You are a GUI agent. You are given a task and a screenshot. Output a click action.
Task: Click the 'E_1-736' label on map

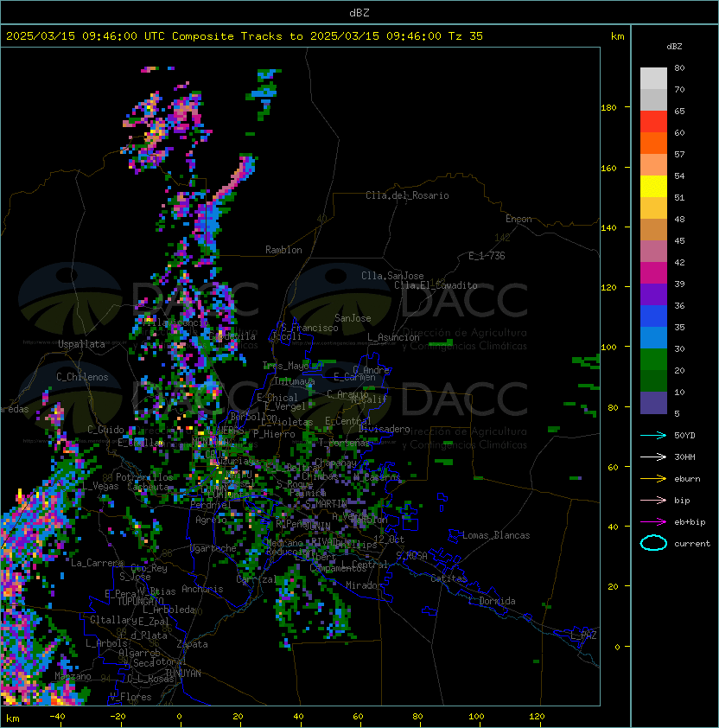pos(487,256)
